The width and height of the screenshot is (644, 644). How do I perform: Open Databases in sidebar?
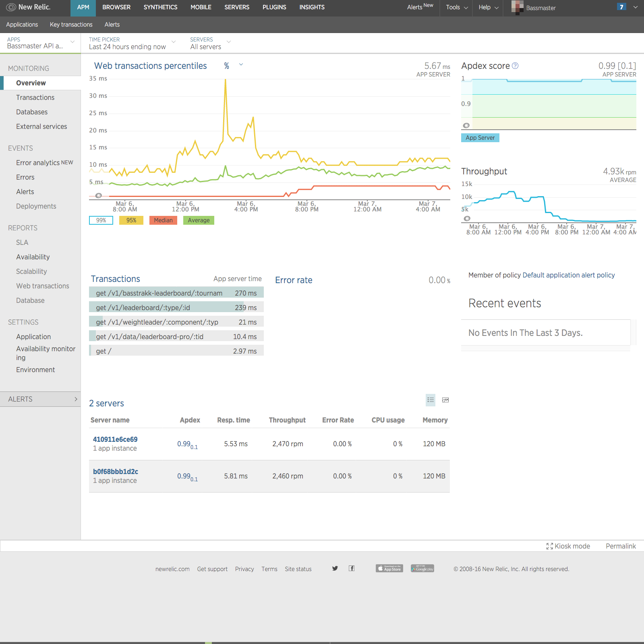(32, 112)
